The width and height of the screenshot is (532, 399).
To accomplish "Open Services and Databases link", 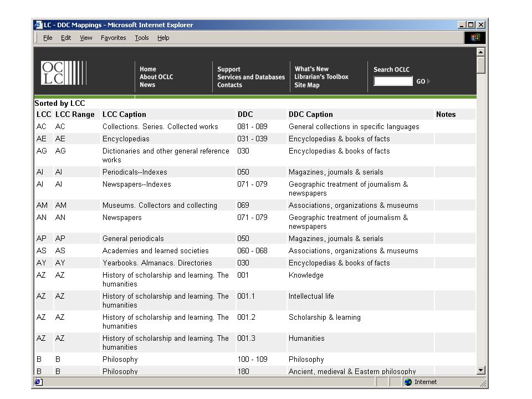I will coord(251,77).
